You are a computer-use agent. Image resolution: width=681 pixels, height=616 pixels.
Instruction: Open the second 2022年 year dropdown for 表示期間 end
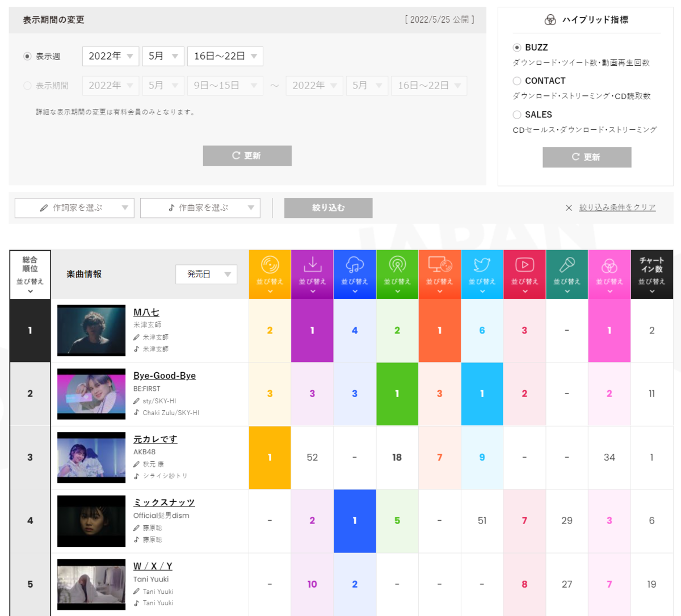point(314,86)
